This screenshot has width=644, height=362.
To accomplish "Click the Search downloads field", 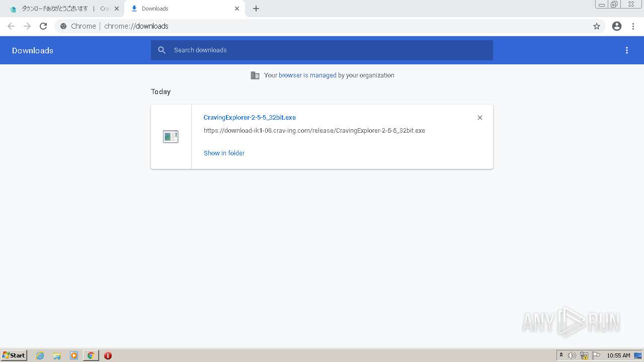I will [x=322, y=50].
